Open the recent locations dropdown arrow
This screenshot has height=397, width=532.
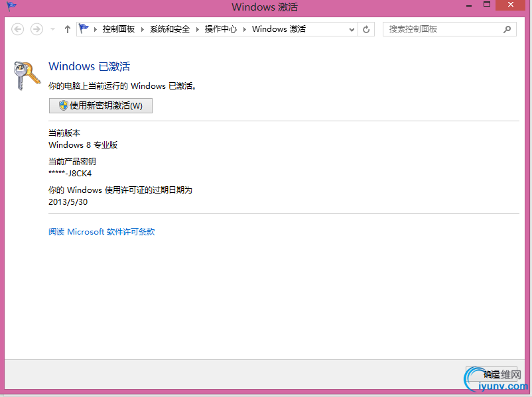pos(52,29)
